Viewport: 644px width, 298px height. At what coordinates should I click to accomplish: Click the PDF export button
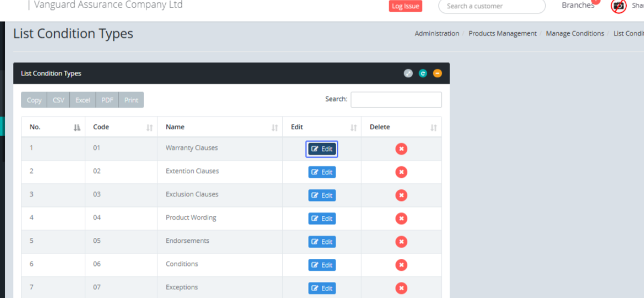coord(107,100)
